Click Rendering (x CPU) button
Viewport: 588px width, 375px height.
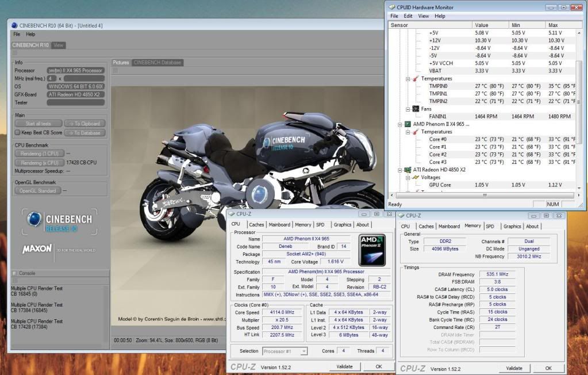[x=40, y=163]
